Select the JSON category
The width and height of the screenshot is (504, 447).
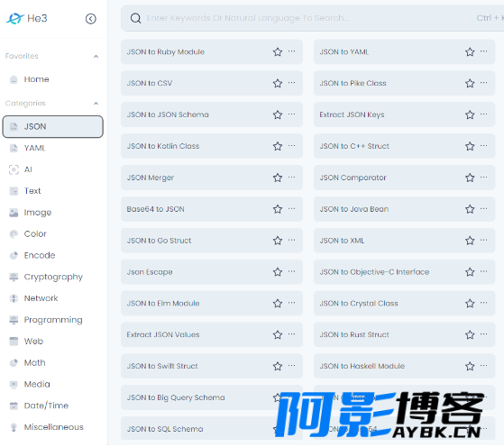tap(52, 126)
